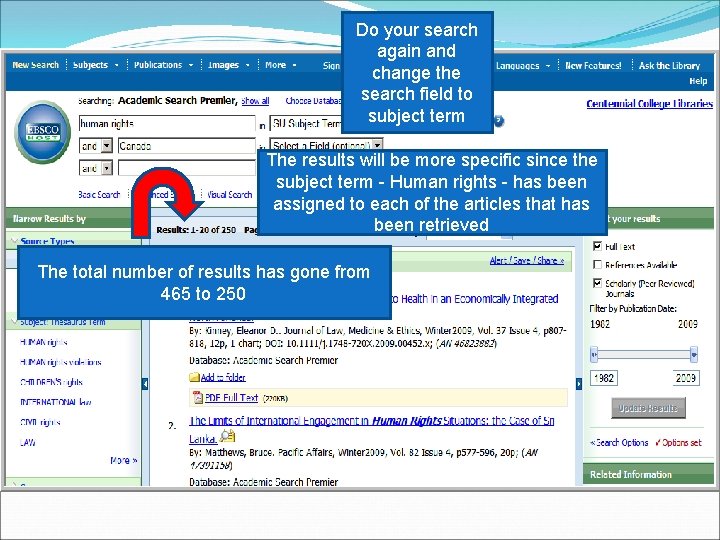Screen dimensions: 720x540
Task: Click the end year field showing 2009
Action: (x=686, y=378)
